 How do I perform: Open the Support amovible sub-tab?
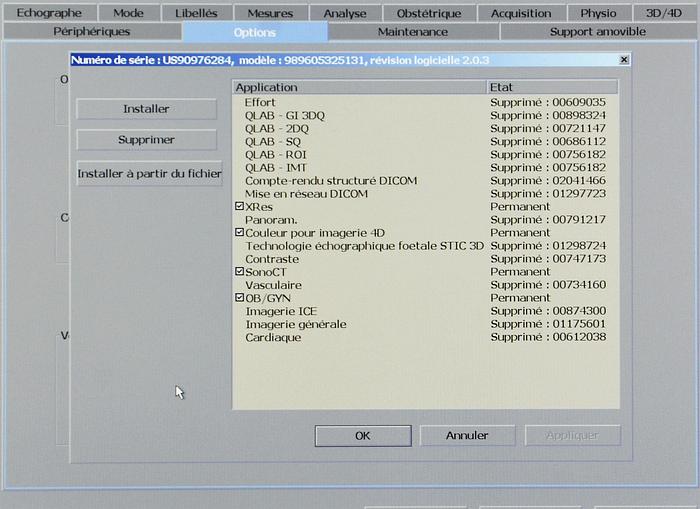pyautogui.click(x=598, y=32)
